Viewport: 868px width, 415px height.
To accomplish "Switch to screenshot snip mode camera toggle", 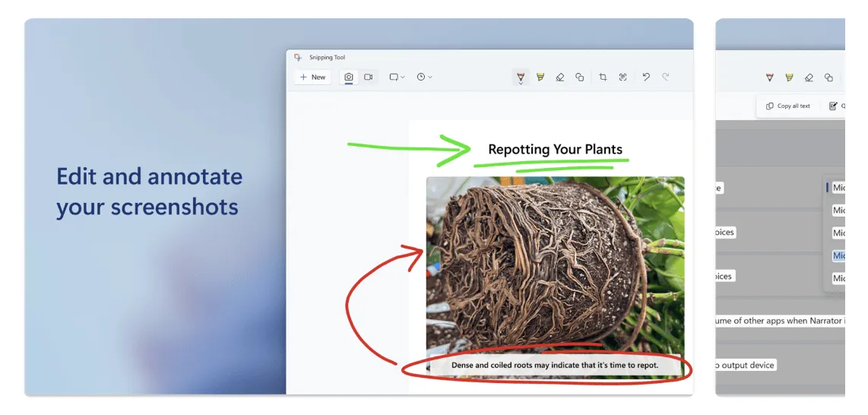I will pos(349,78).
